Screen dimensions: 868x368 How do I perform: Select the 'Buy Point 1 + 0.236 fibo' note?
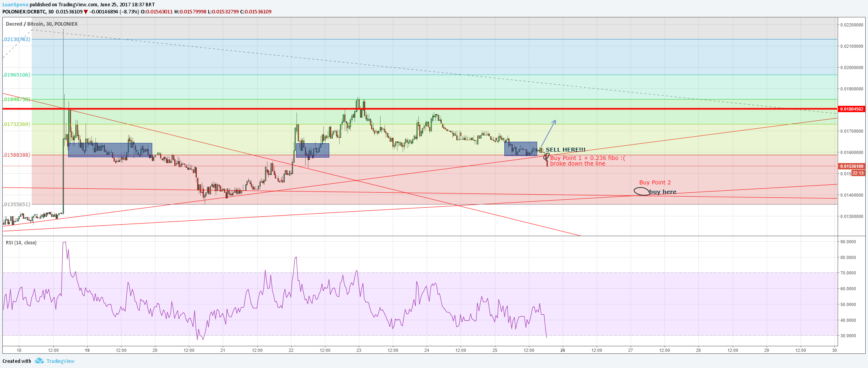coord(588,158)
